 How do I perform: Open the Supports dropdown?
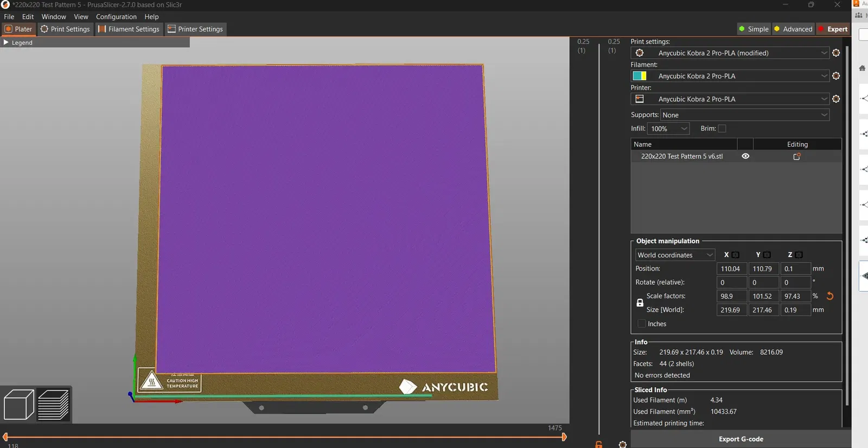tap(745, 115)
